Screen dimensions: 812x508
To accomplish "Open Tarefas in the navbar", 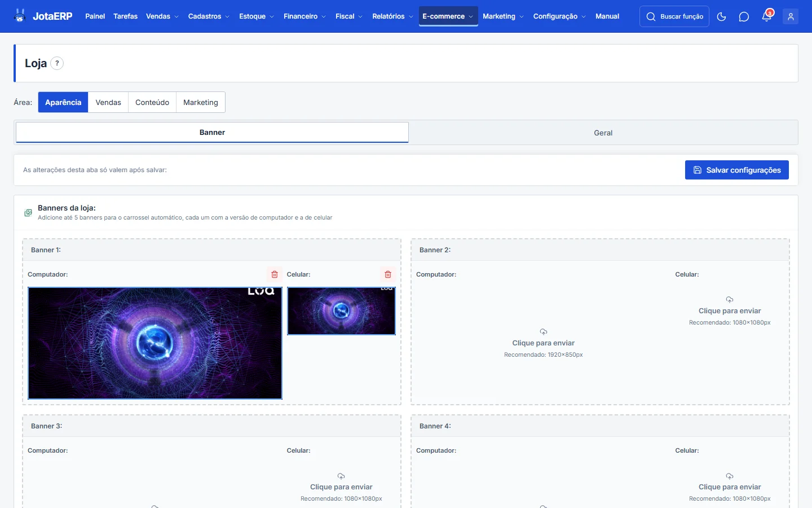I will point(125,16).
